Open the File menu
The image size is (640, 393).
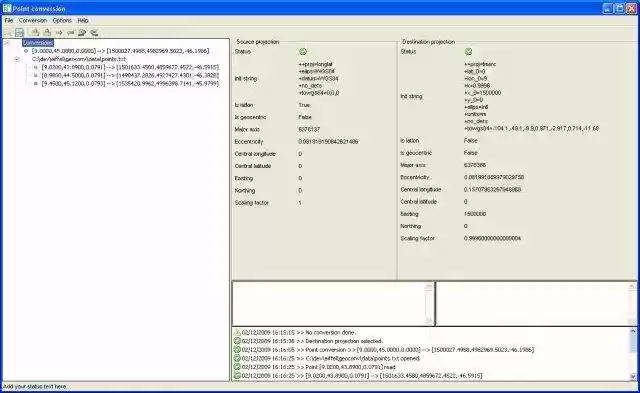(x=9, y=20)
